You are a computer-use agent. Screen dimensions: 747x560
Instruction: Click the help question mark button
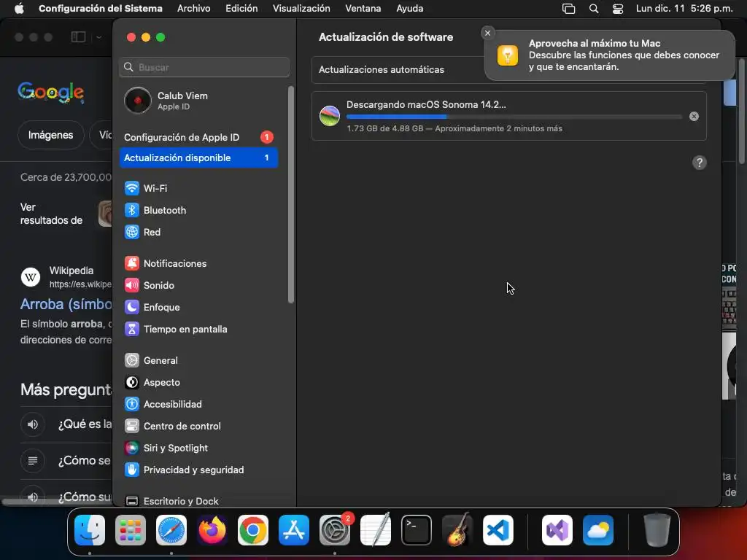pyautogui.click(x=699, y=163)
